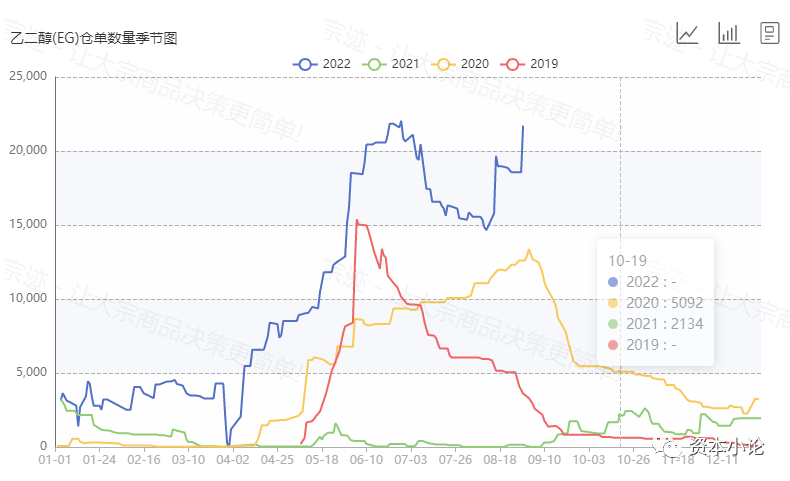Click the 2022 tooltip color dot
The width and height of the screenshot is (790, 481).
614,281
